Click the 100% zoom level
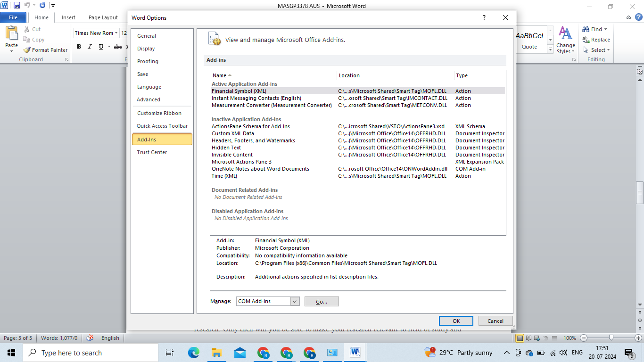The width and height of the screenshot is (644, 362). tap(570, 338)
